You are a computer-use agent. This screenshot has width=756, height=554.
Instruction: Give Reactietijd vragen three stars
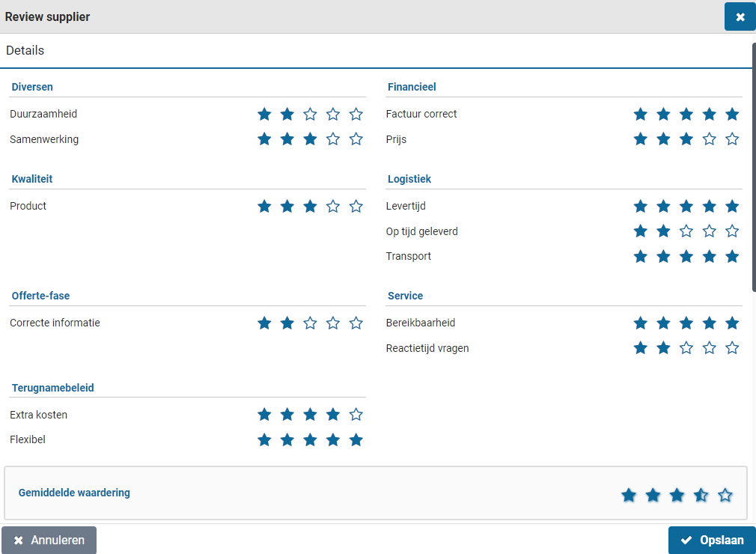686,348
